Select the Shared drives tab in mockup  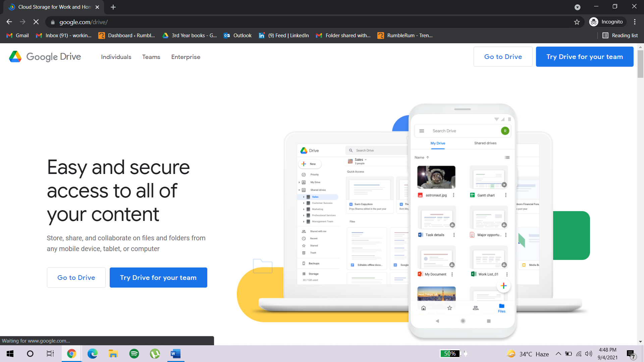pos(485,143)
